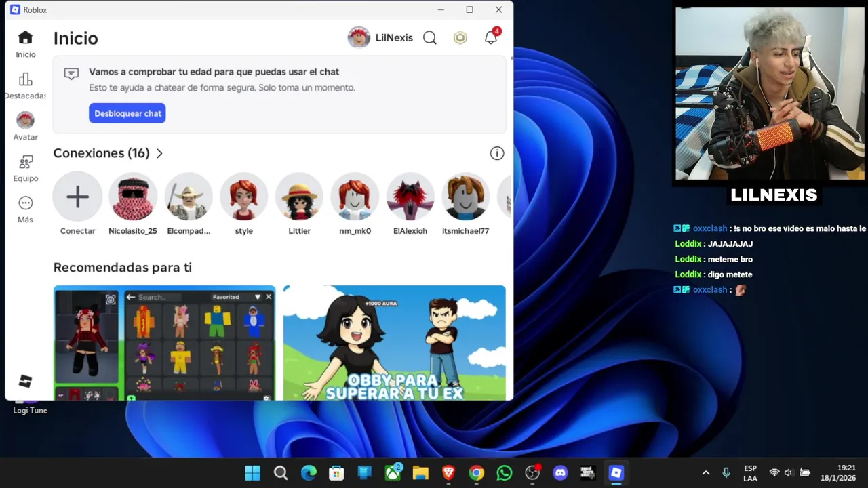
Task: Open the Xbox app in taskbar
Action: 393,473
